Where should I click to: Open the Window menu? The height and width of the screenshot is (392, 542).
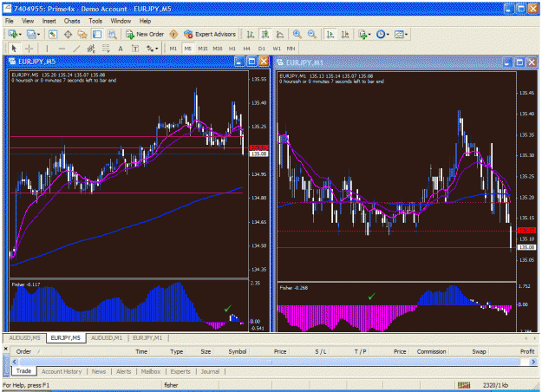[121, 21]
